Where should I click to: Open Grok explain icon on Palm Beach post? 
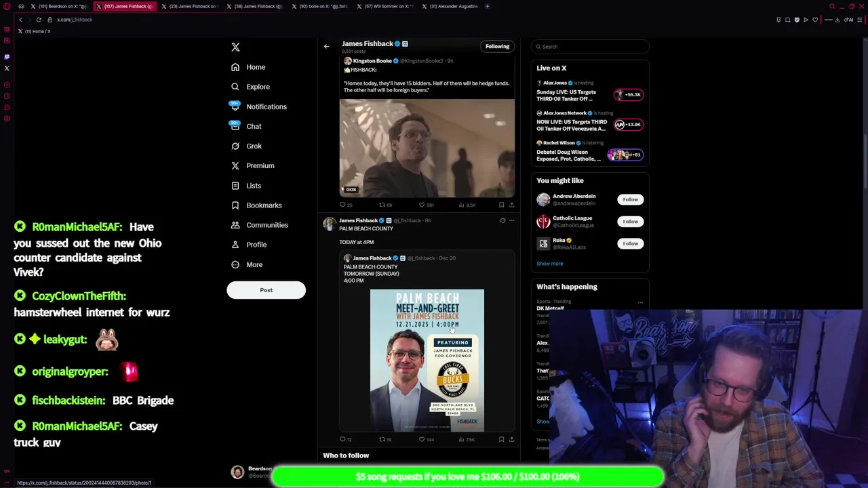pos(502,220)
